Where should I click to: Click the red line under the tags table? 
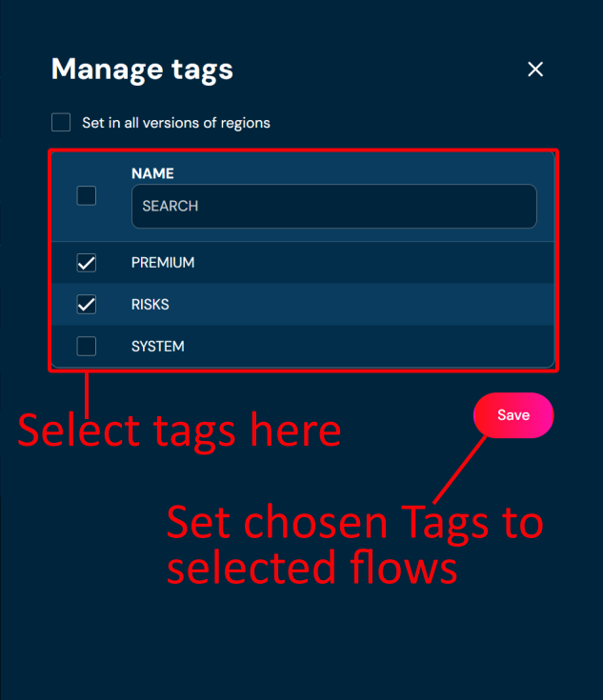[x=87, y=389]
